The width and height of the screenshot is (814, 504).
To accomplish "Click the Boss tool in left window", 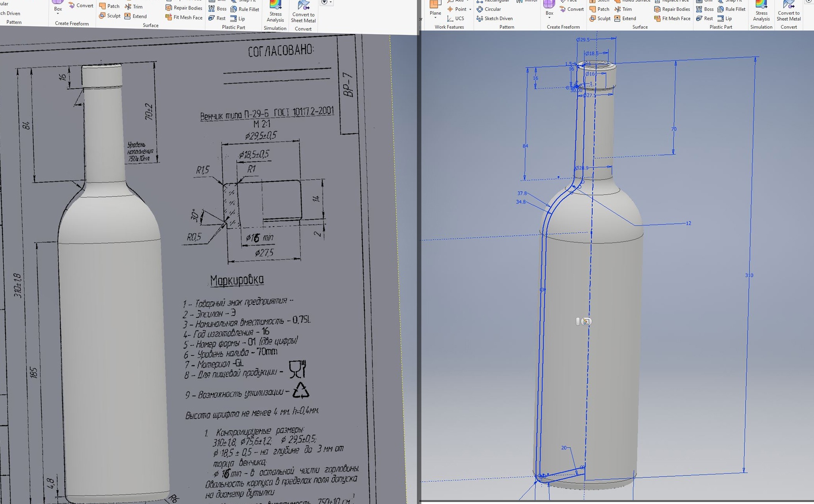I will [x=221, y=9].
